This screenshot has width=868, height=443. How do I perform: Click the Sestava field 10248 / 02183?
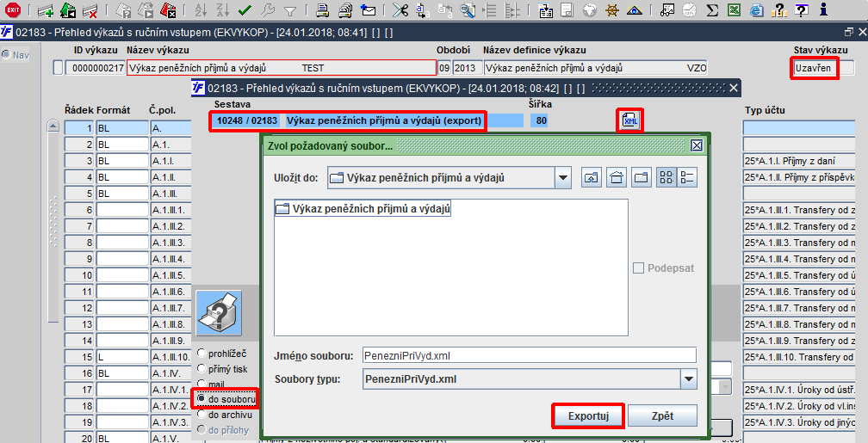[x=247, y=120]
